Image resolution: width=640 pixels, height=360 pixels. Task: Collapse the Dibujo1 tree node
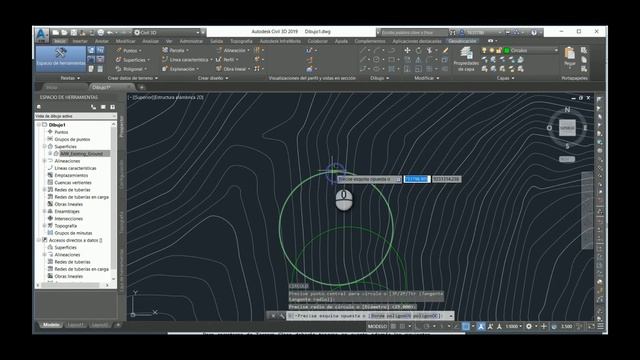pos(39,125)
